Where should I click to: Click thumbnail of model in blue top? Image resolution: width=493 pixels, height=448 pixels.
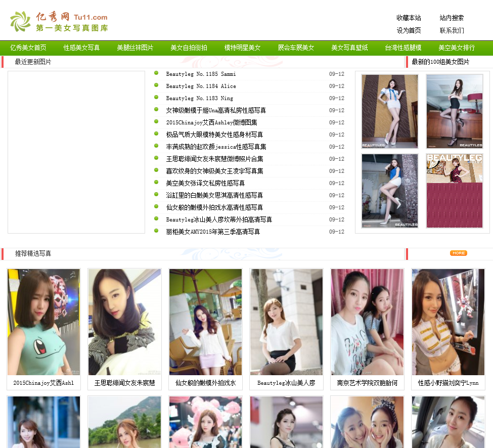click(390, 191)
